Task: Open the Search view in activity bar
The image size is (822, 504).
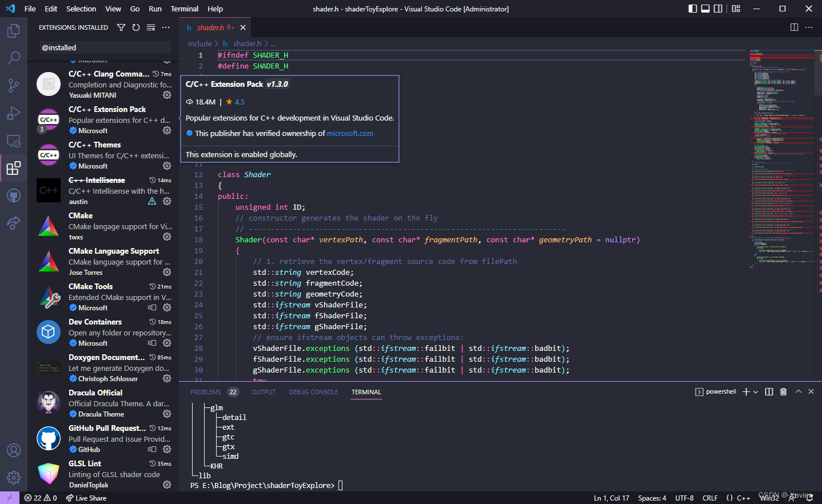Action: coord(14,58)
